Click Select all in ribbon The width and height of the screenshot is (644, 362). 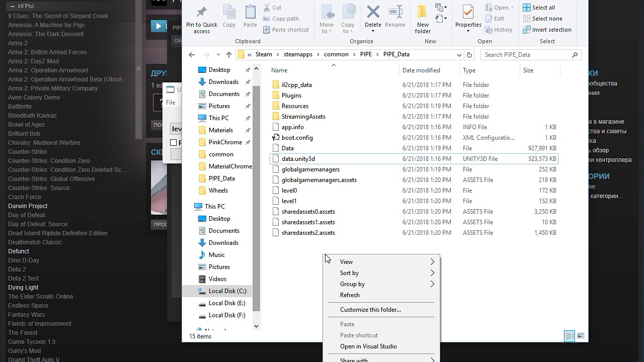[539, 8]
